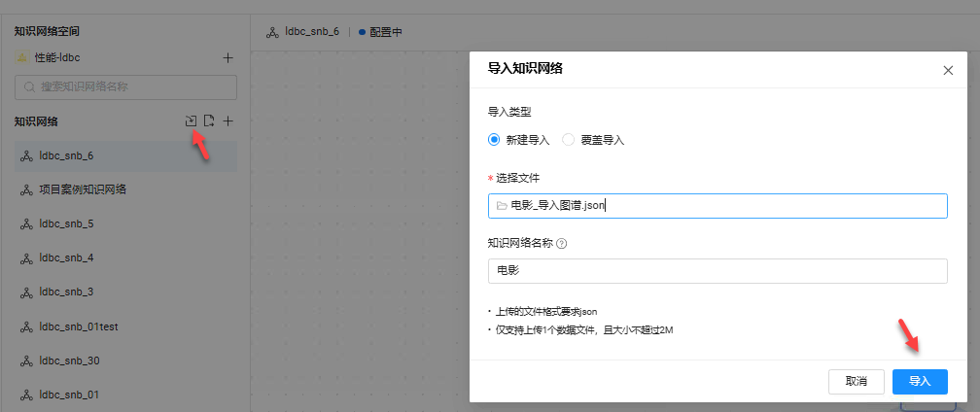
Task: Open ldbc_snb_5 in the list
Action: click(x=125, y=223)
